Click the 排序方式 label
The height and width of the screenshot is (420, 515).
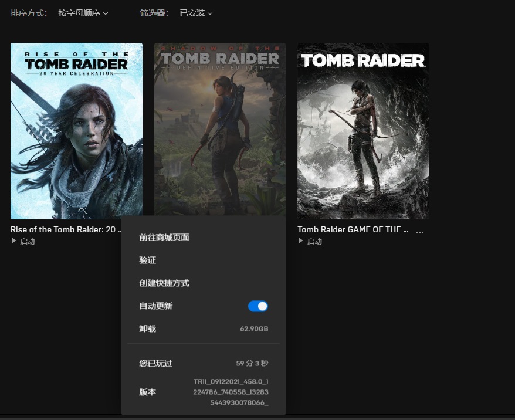pos(29,13)
